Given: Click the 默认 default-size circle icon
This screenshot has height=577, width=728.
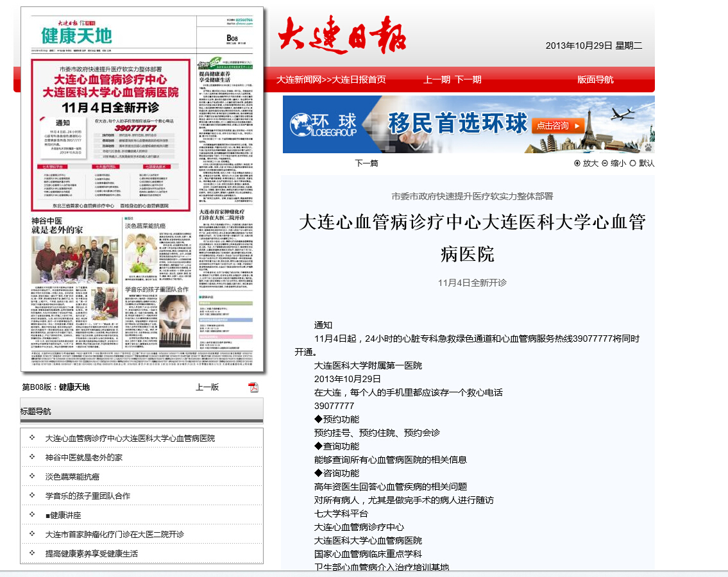Looking at the screenshot, I should coord(633,163).
